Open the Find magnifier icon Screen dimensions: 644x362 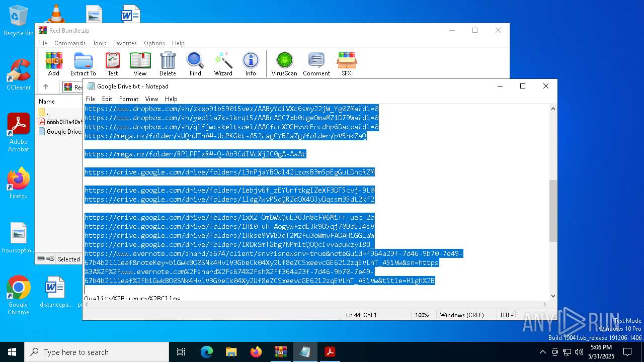tap(195, 64)
